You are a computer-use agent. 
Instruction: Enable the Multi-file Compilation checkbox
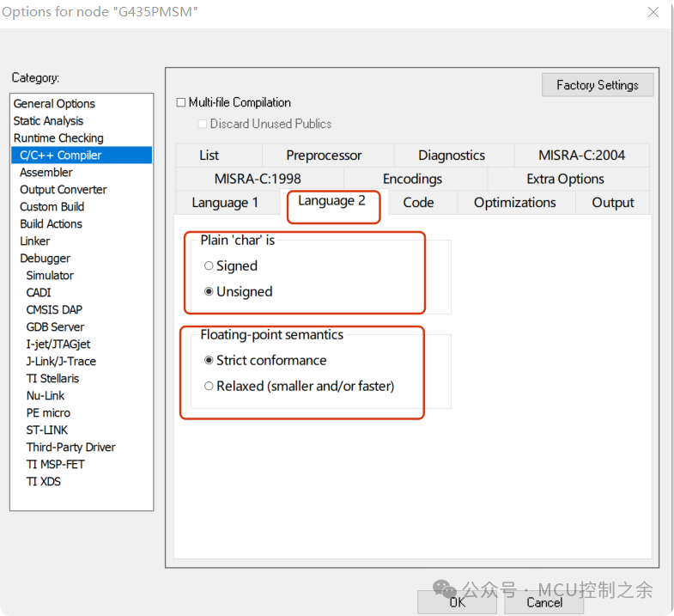(x=181, y=102)
